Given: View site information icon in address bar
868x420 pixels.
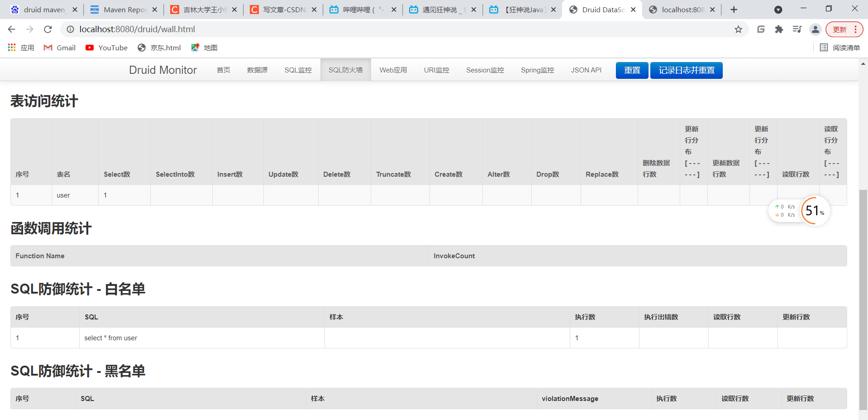Looking at the screenshot, I should tap(70, 29).
